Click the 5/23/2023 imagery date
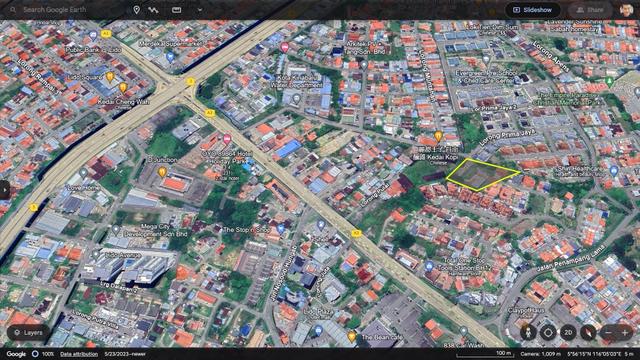The height and width of the screenshot is (360, 640). (125, 354)
